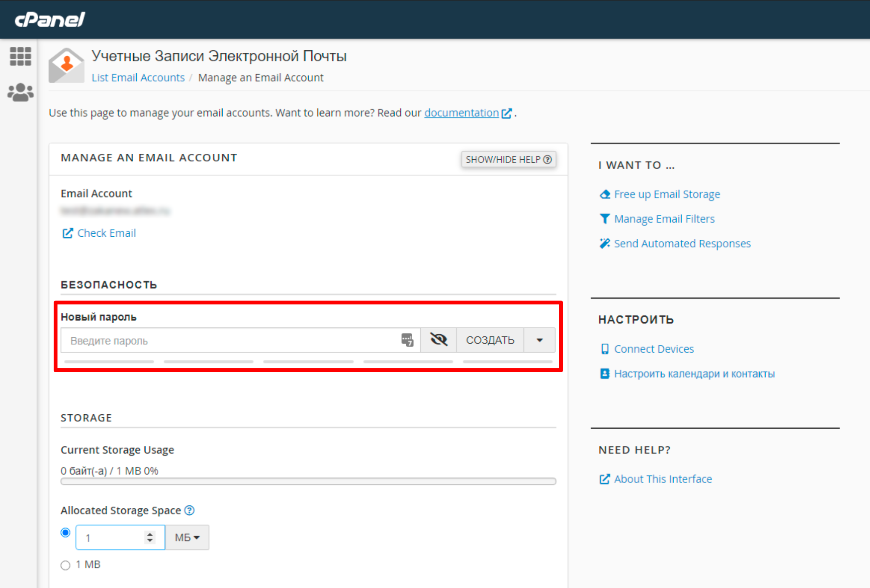The image size is (870, 588).
Task: Open the МБ unit dropdown
Action: (x=187, y=537)
